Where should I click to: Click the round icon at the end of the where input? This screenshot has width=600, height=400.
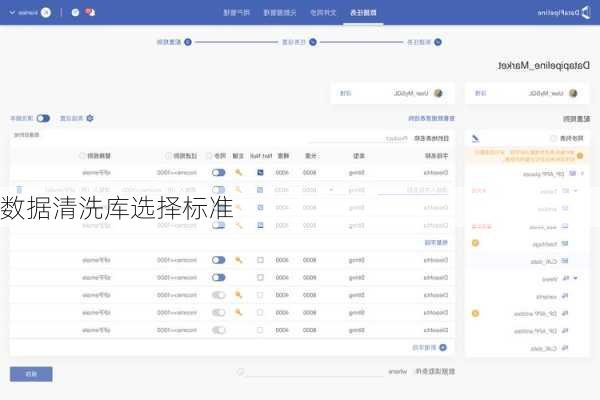[x=240, y=372]
